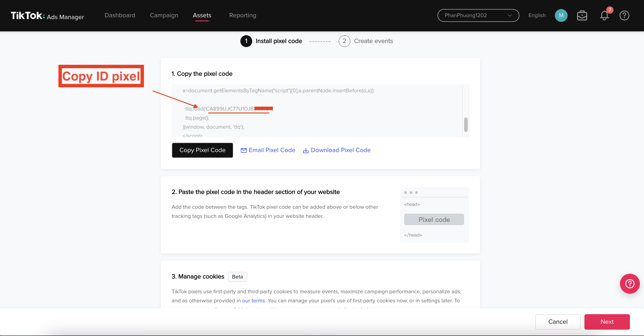Open the Reporting tab

click(x=242, y=15)
